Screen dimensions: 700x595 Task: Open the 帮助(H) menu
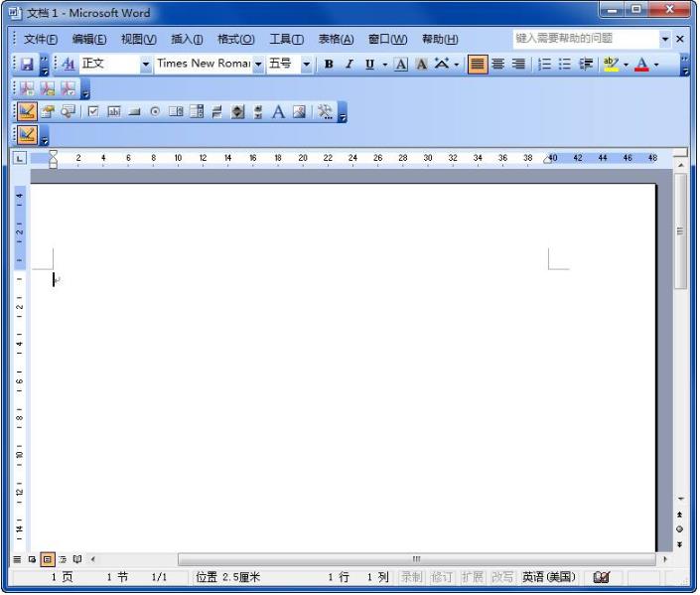[440, 40]
